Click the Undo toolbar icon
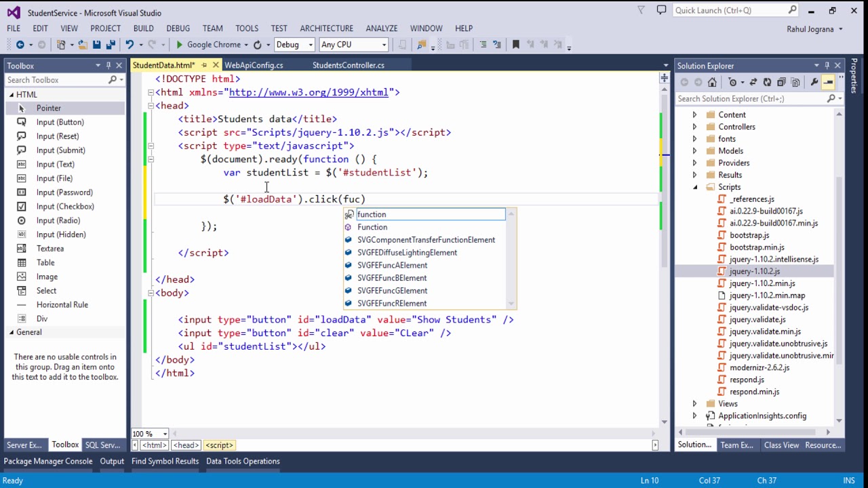This screenshot has height=488, width=868. coord(129,45)
